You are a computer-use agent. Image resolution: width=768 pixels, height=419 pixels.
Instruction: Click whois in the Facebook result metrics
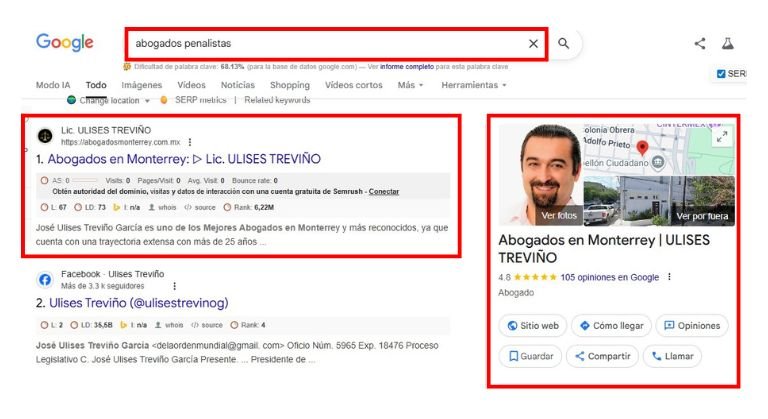169,325
